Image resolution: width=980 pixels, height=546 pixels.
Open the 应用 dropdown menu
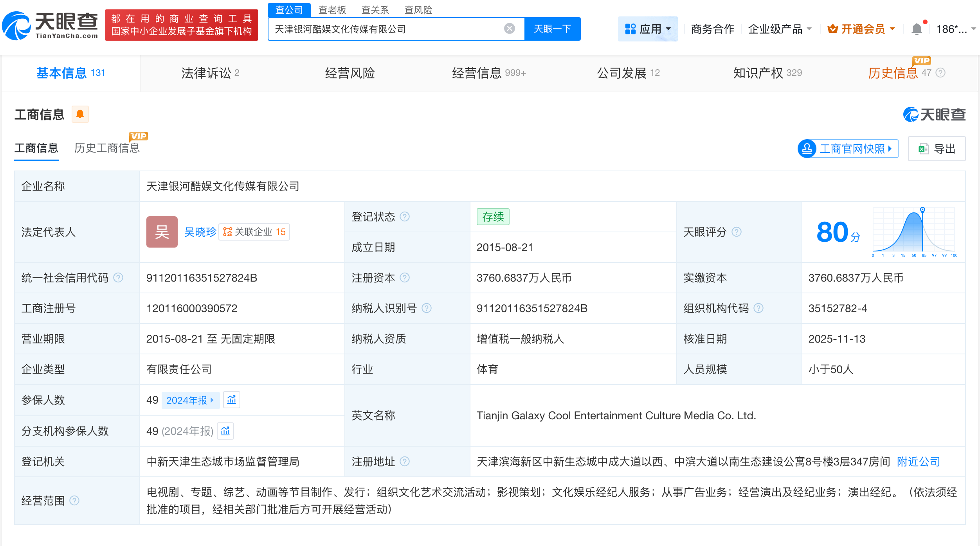point(647,29)
